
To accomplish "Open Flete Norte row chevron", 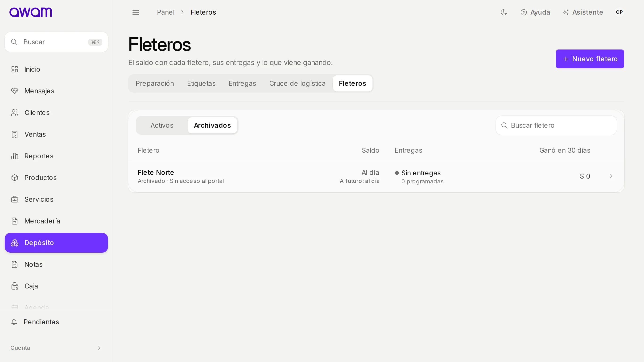I will [611, 177].
